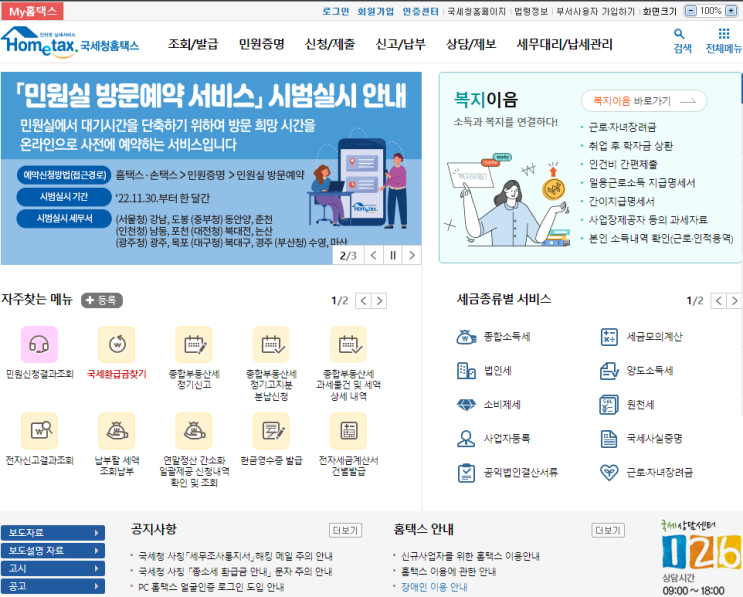
Task: Click the 법인세 building icon
Action: (466, 371)
